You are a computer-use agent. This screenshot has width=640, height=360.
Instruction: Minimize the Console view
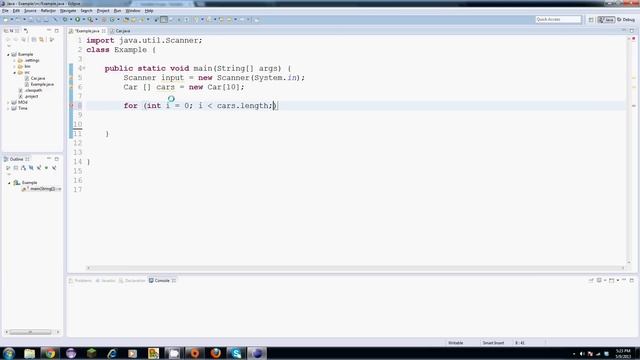624,280
